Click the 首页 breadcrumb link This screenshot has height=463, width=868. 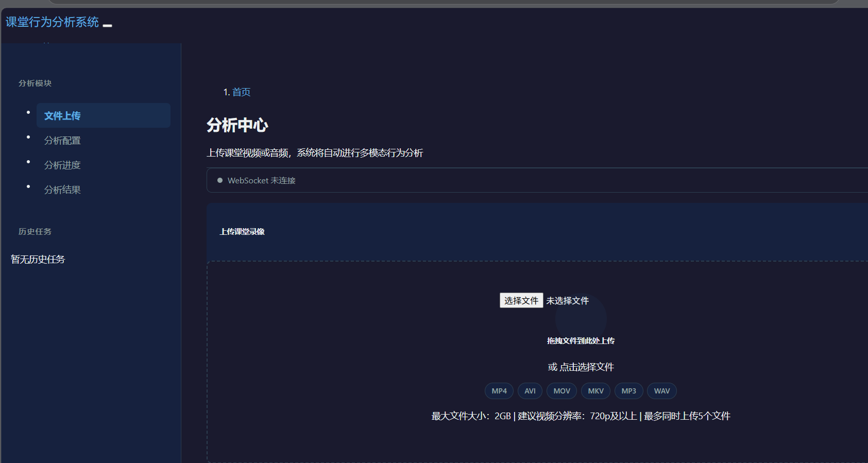pyautogui.click(x=241, y=92)
